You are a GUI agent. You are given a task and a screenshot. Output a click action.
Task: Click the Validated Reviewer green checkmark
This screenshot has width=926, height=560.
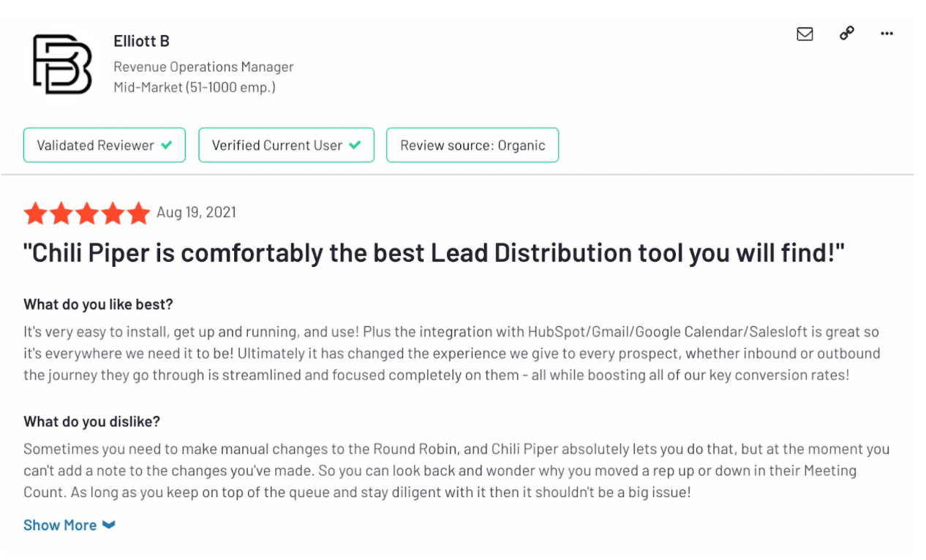pyautogui.click(x=167, y=145)
